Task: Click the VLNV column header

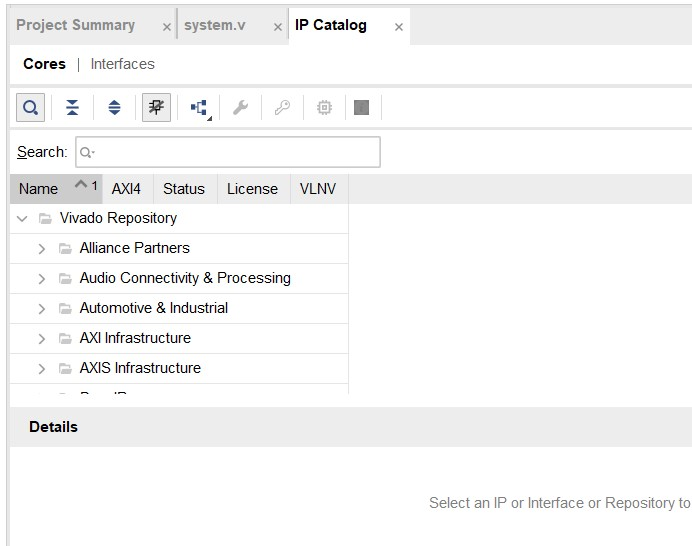Action: tap(318, 189)
